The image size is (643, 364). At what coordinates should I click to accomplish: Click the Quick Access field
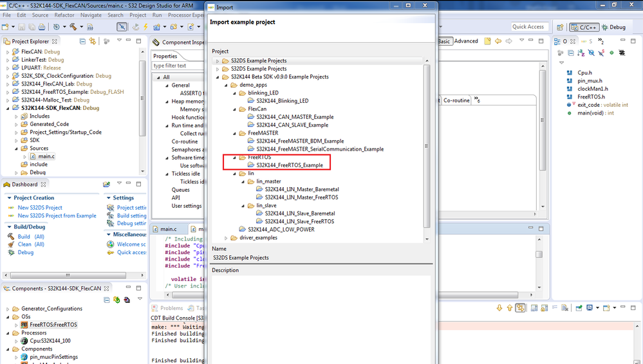click(530, 26)
